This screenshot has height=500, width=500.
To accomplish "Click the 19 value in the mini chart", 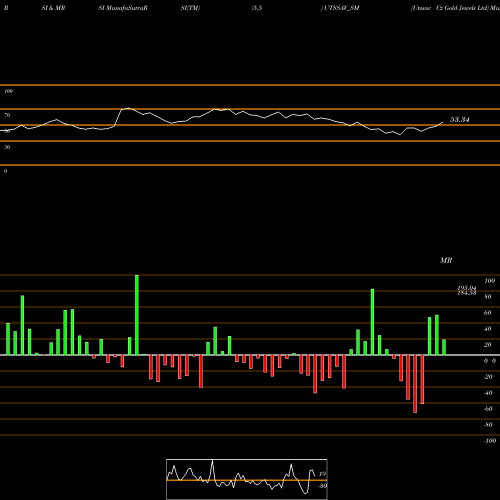I will coord(322,474).
